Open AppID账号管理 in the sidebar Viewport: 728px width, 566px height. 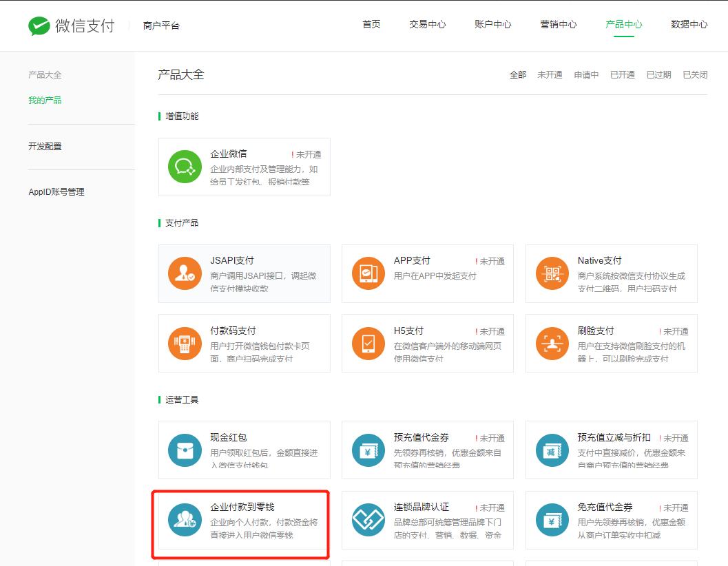click(56, 191)
